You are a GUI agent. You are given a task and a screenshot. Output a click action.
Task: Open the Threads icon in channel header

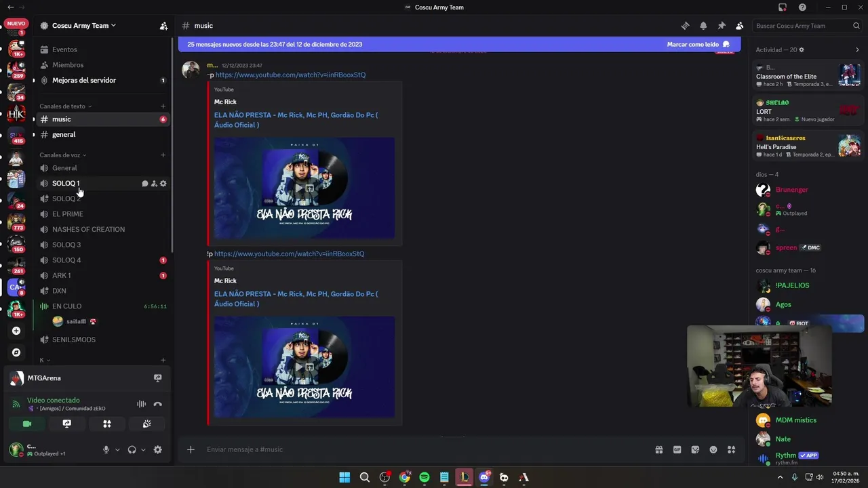coord(685,26)
